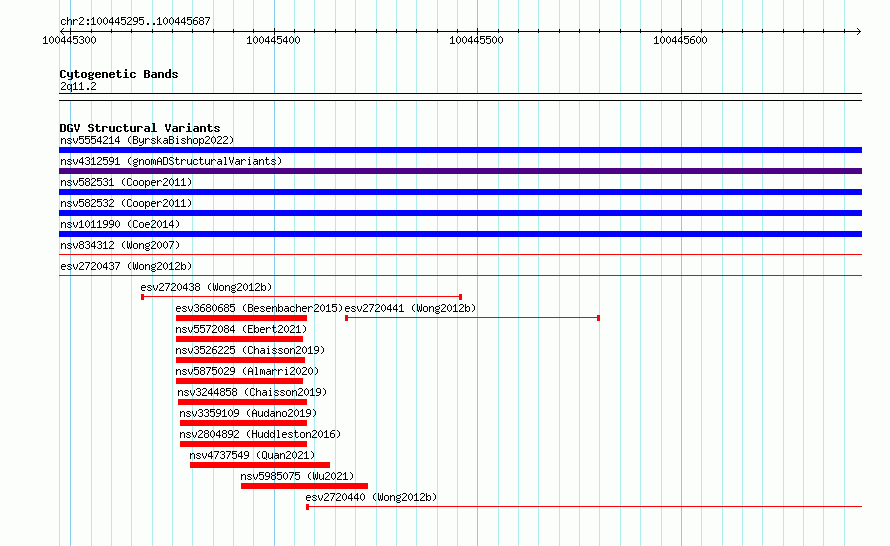Viewport: 890px width, 546px height.
Task: Select the red bar under nsv3244858
Action: 242,402
